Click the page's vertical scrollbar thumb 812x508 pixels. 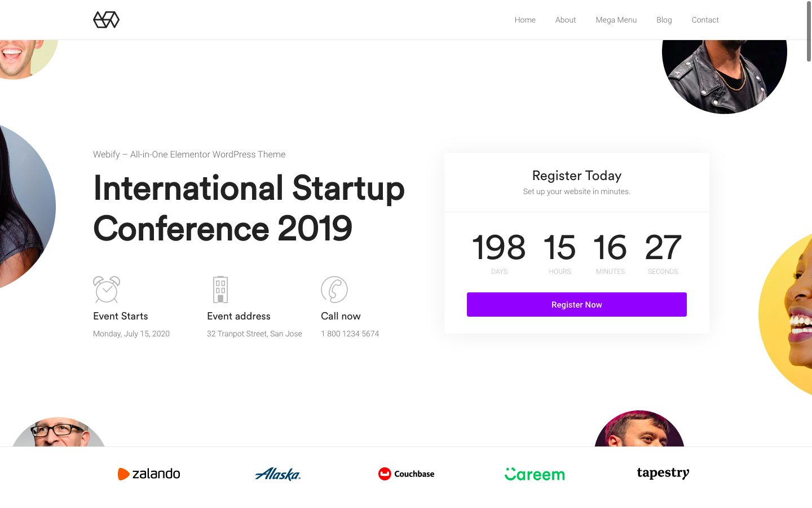point(809,31)
